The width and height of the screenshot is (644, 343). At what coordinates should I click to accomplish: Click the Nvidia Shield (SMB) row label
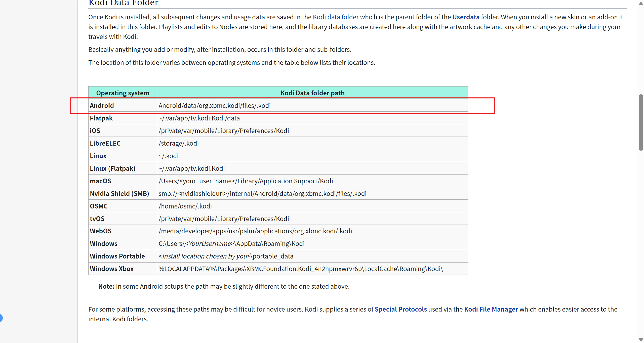pos(119,193)
